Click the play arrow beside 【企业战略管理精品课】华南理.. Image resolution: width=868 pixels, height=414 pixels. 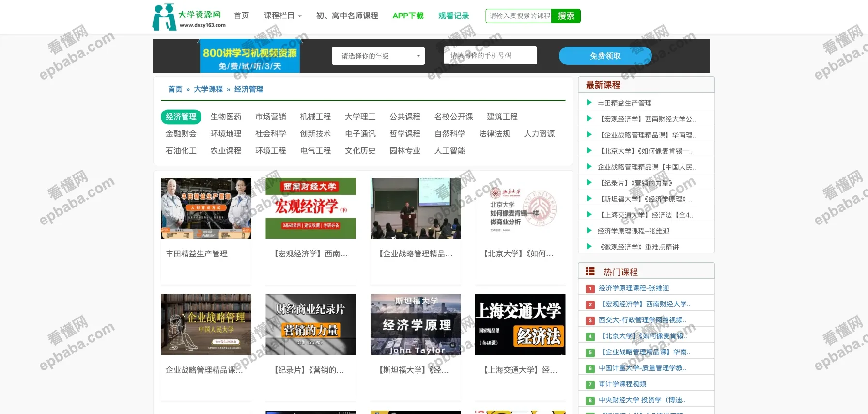click(589, 134)
